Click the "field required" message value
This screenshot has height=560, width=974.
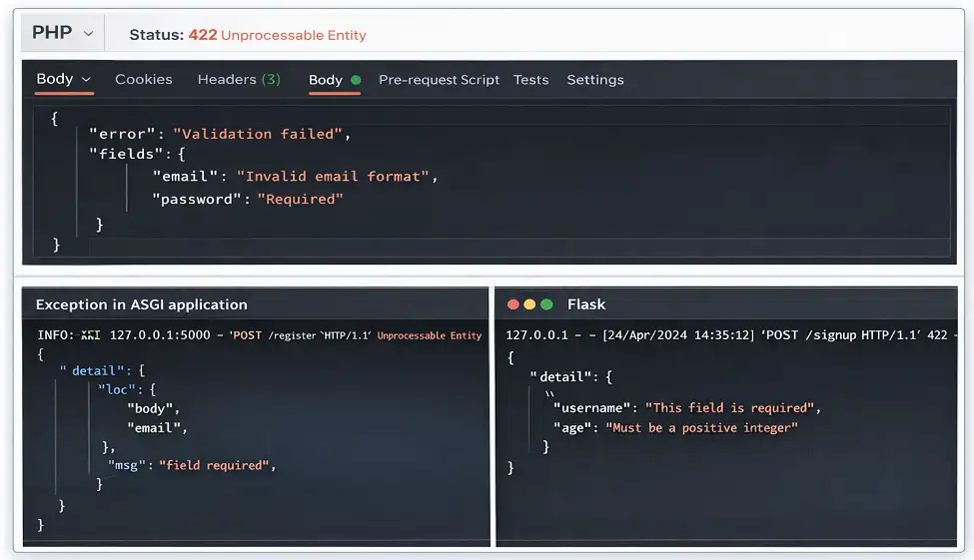214,465
